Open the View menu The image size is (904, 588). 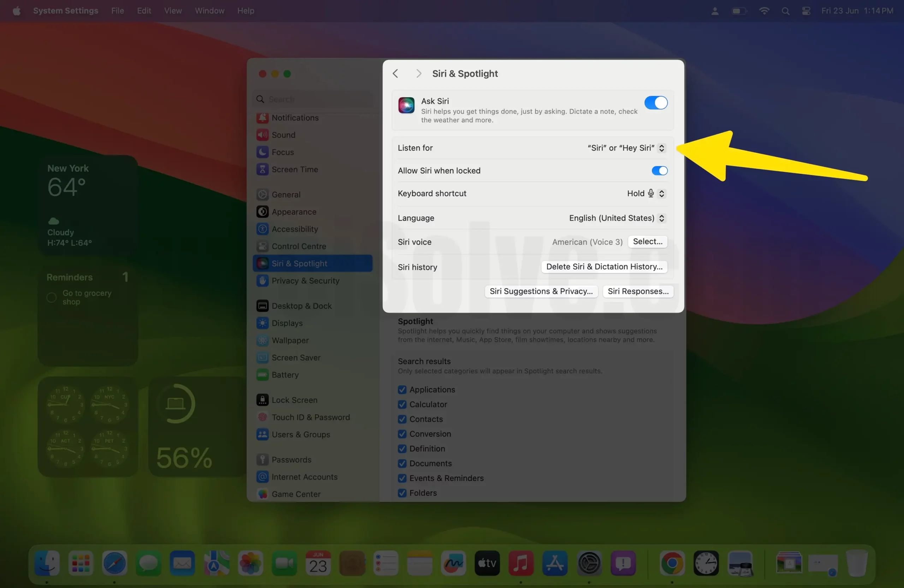(x=173, y=11)
